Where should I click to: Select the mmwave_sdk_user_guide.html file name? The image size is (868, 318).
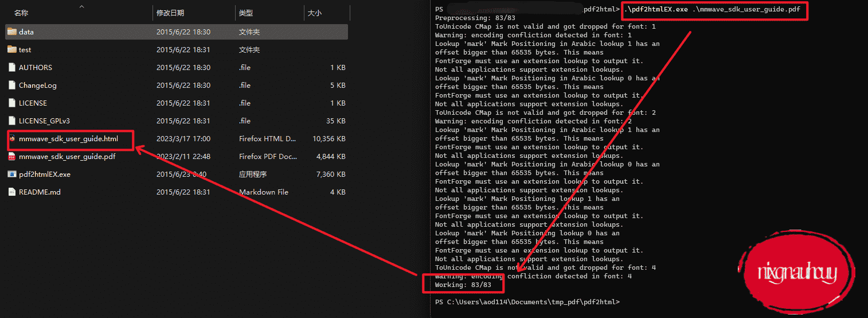[x=68, y=139]
